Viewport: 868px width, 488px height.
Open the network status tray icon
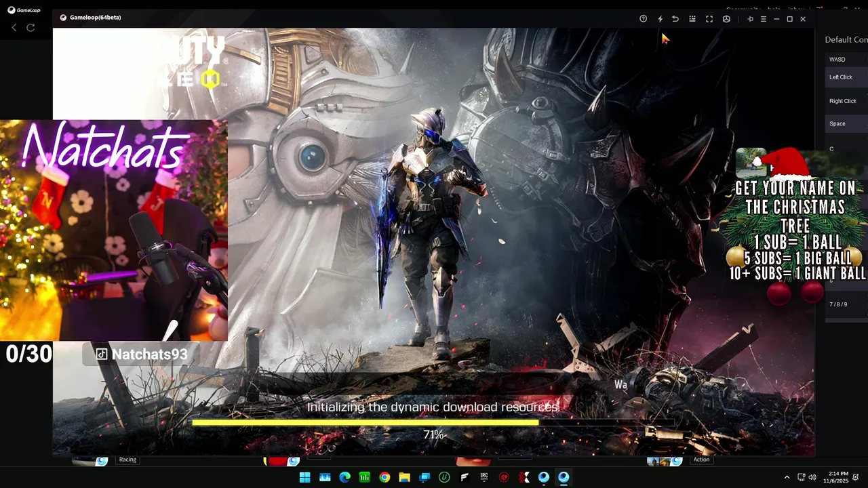(x=801, y=477)
